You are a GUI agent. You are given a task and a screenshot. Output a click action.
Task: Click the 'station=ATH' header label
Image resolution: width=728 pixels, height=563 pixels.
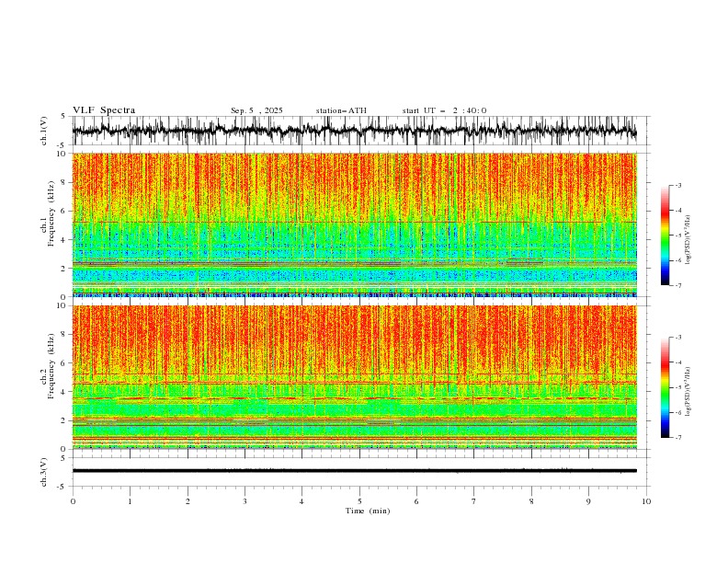tap(341, 110)
